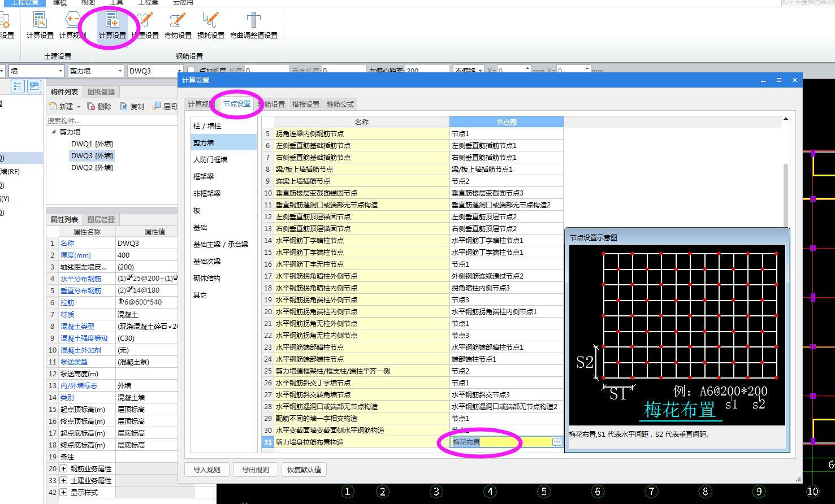Open the 图纸管理 tab

tap(101, 92)
